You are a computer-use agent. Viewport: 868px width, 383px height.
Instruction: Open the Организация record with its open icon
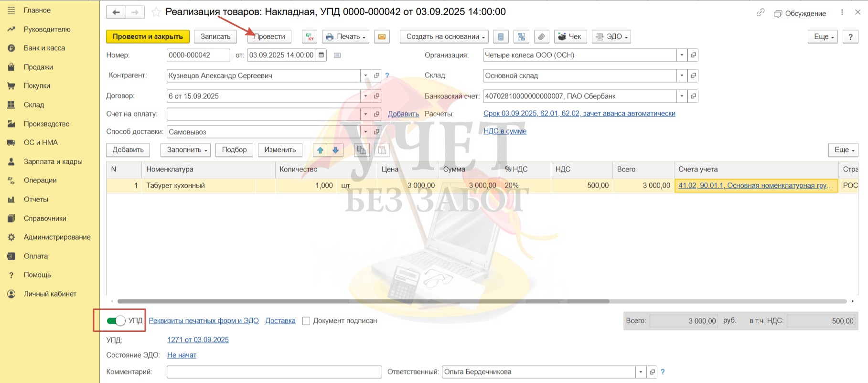point(693,55)
